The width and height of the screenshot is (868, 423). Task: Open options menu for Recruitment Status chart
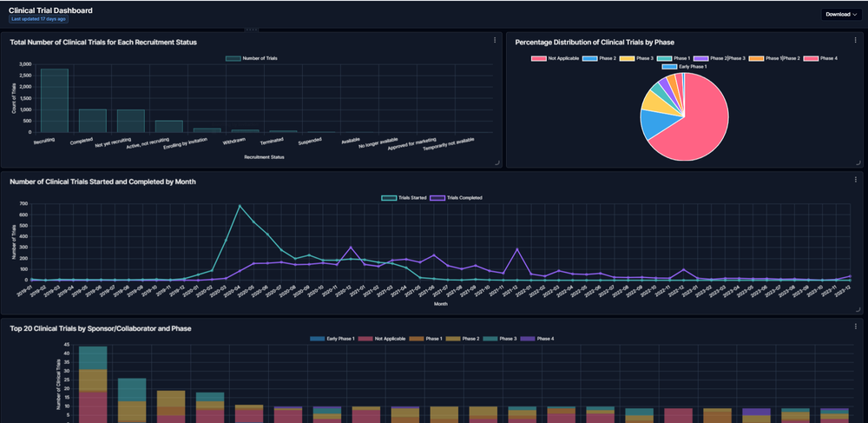(495, 40)
